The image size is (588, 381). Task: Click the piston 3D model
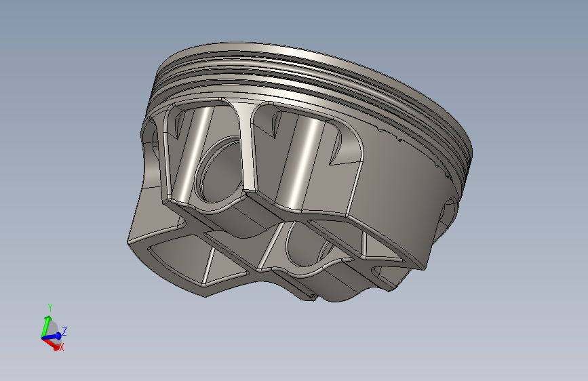point(300,172)
